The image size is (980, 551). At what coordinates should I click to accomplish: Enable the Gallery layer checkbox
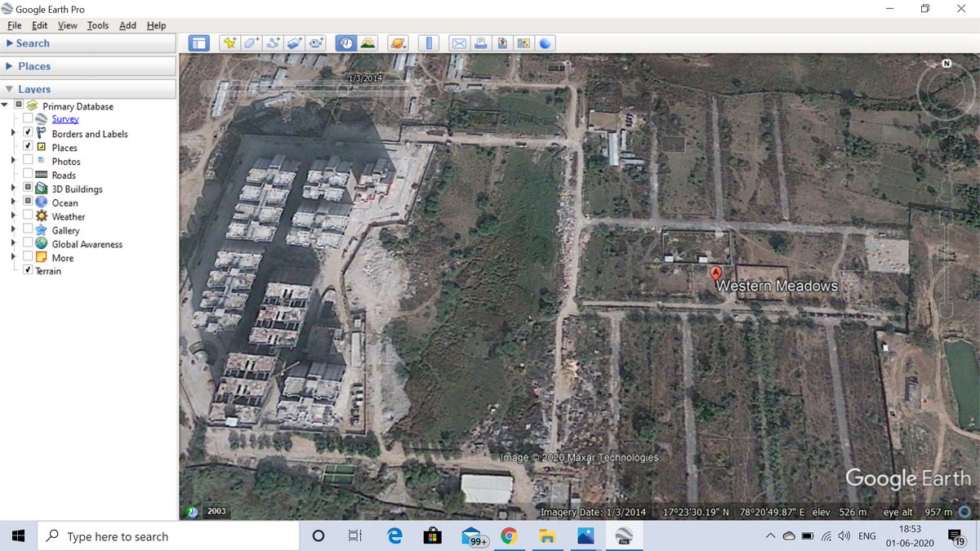pyautogui.click(x=28, y=230)
